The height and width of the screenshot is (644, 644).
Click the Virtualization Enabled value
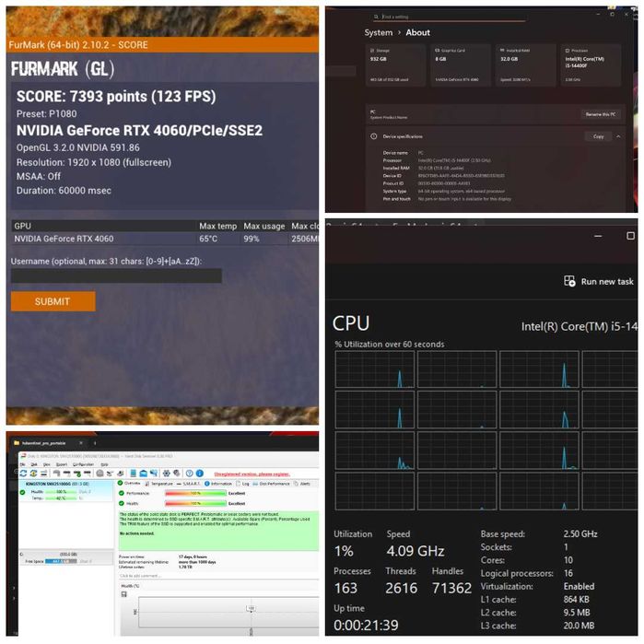pyautogui.click(x=580, y=587)
